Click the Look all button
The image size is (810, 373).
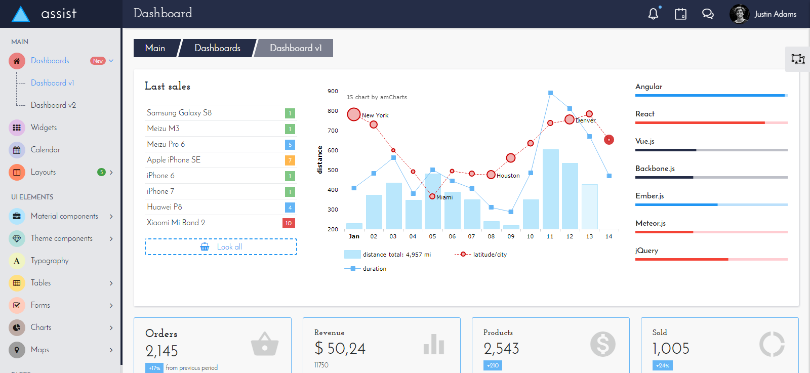(x=221, y=247)
